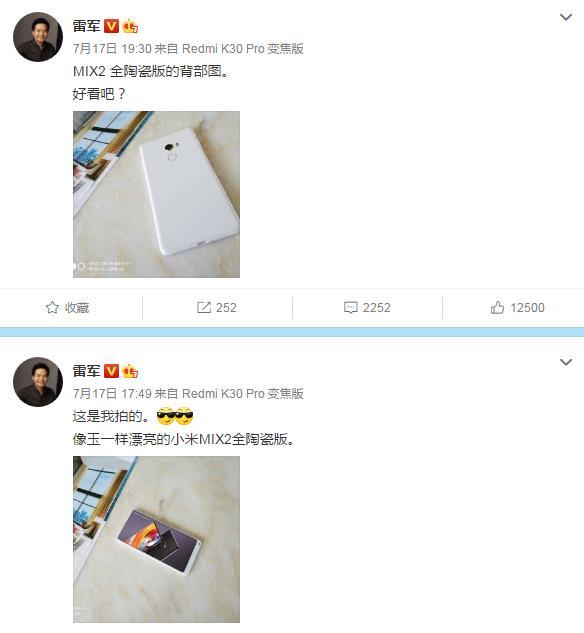
Task: Click the 7月17日 19:30 timestamp link
Action: [112, 49]
